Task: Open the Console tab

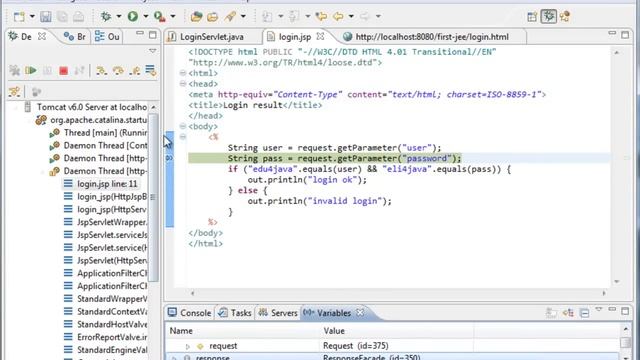Action: tap(189, 313)
